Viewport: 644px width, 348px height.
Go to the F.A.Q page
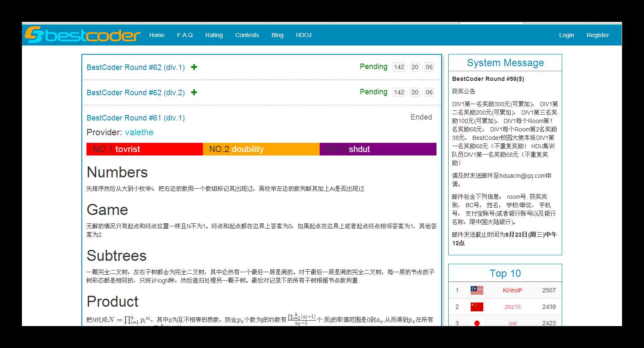tap(185, 35)
